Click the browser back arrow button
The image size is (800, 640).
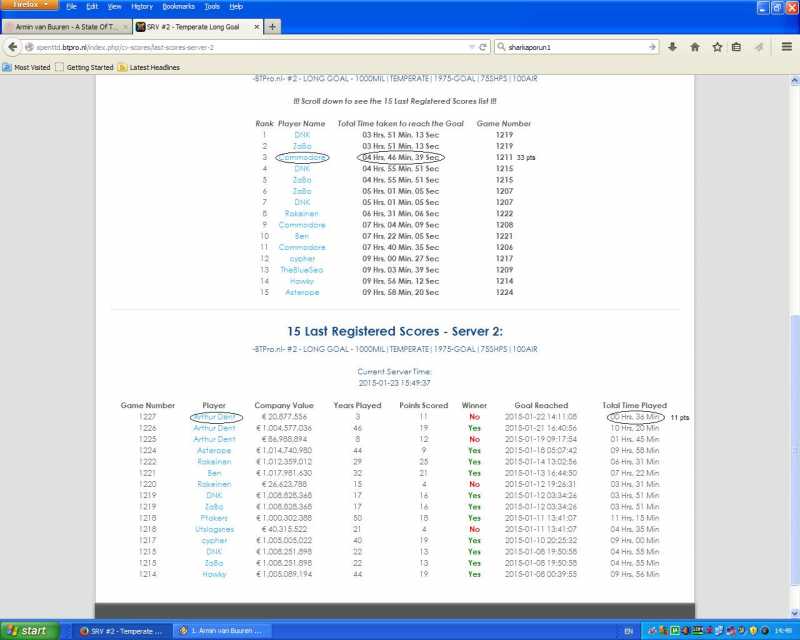point(13,47)
